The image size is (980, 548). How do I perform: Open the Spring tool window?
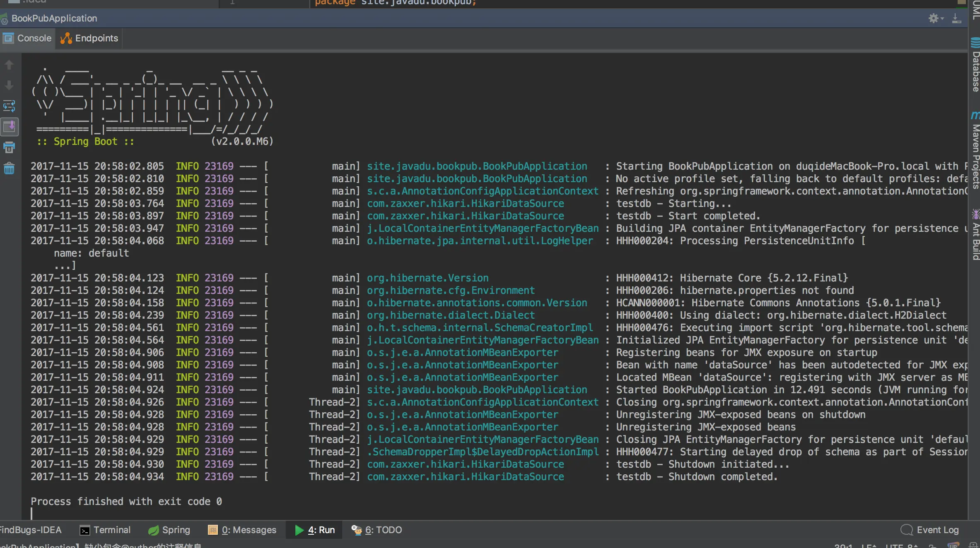pos(169,530)
